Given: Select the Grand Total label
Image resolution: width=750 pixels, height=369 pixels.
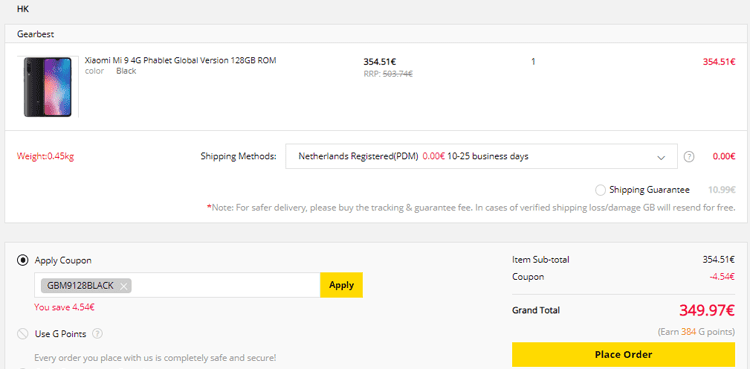Looking at the screenshot, I should (536, 310).
